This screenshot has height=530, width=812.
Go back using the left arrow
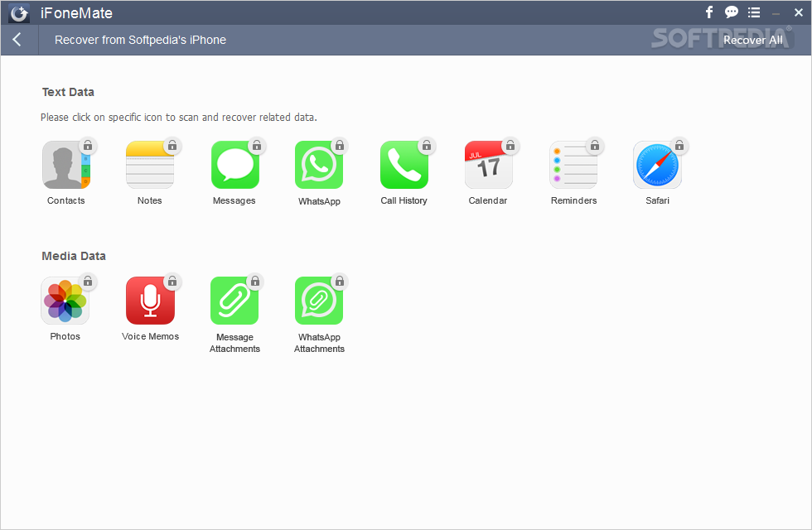[x=17, y=40]
